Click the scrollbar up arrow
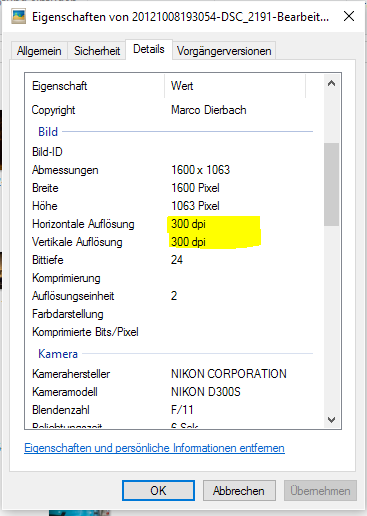The width and height of the screenshot is (367, 516). point(331,83)
